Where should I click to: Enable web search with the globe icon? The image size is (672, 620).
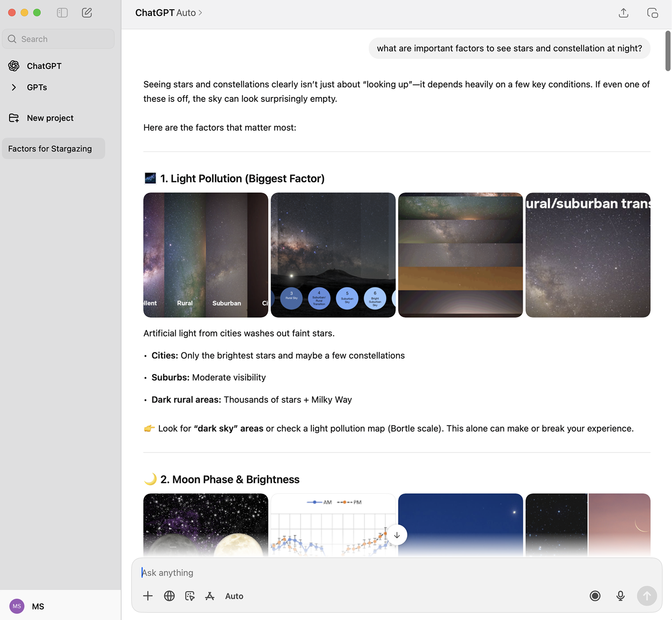[x=169, y=596]
